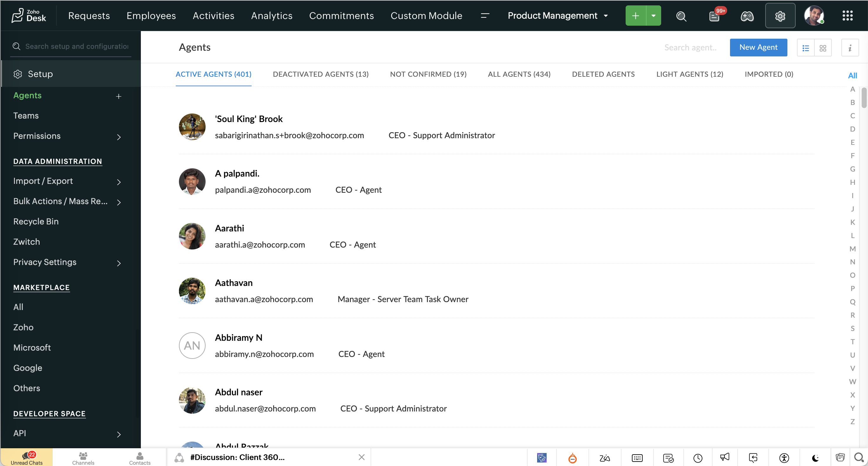The width and height of the screenshot is (868, 466).
Task: Open the global search magnifier icon
Action: 681,16
